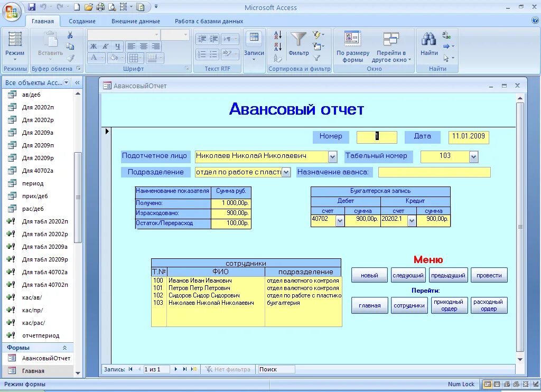Click the print icon in quick access toolbar

[x=100, y=7]
